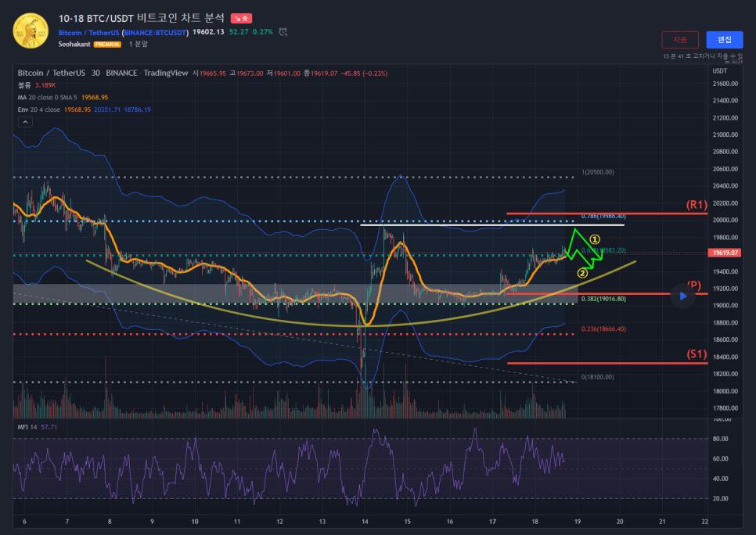The height and width of the screenshot is (535, 756).
Task: Click the yellow circled number 1 marker
Action: [x=595, y=239]
